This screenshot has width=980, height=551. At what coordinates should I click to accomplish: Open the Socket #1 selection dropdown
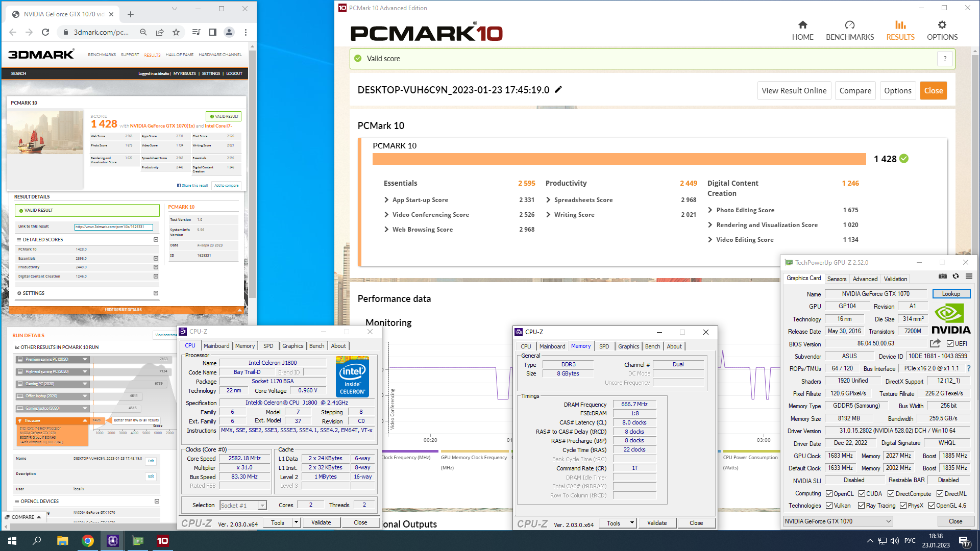click(243, 506)
